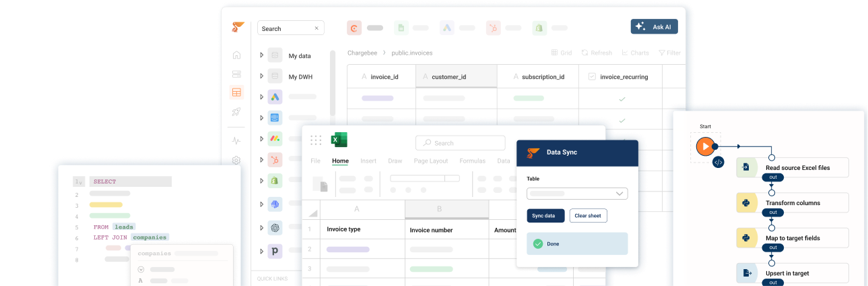
Task: Expand the HubSpot source arrow
Action: 261,160
